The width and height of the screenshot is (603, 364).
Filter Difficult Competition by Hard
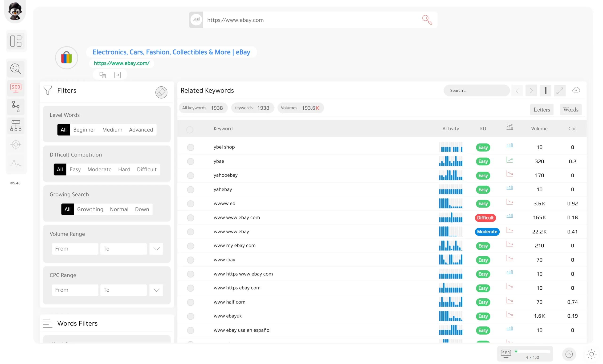coord(124,169)
